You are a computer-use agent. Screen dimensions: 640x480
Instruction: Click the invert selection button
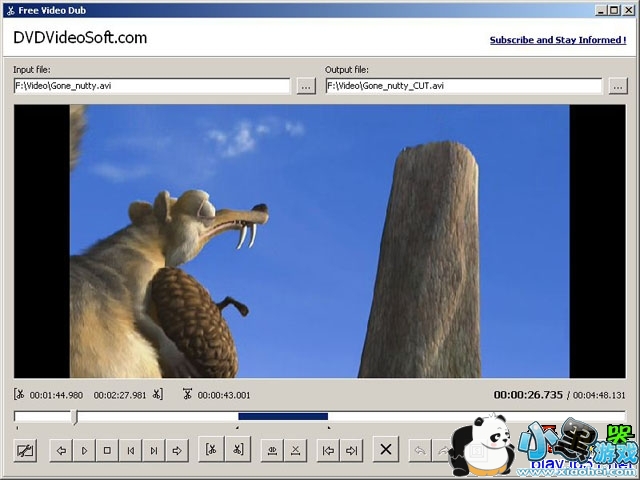pyautogui.click(x=272, y=451)
